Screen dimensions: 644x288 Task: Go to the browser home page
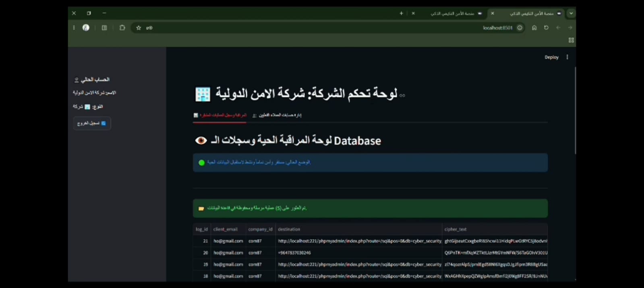point(534,28)
